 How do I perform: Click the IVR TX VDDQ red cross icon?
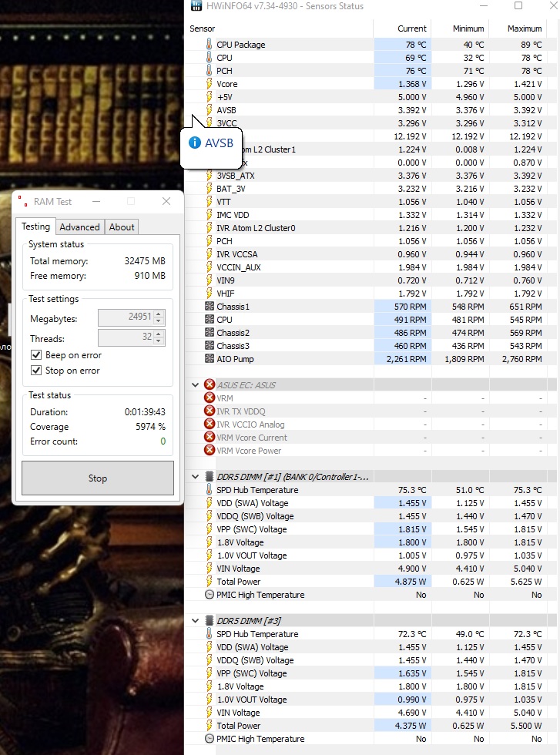click(210, 411)
